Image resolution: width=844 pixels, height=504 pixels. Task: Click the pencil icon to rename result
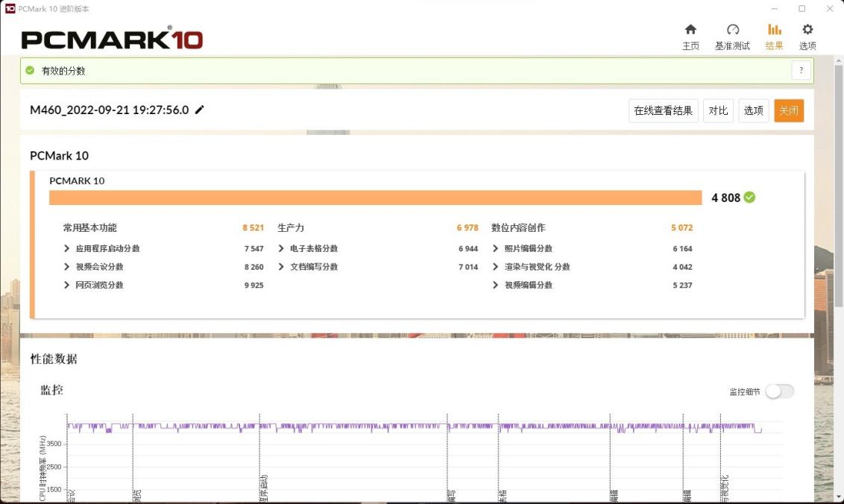200,110
